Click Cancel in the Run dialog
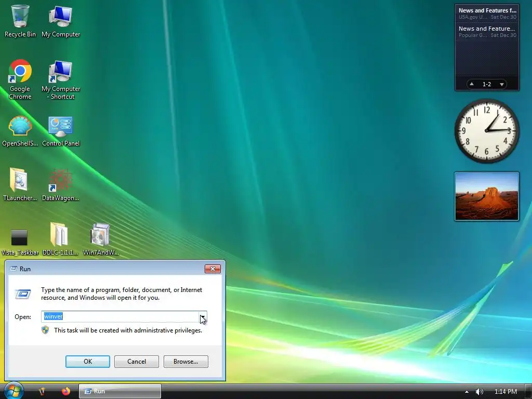This screenshot has width=532, height=399. pyautogui.click(x=137, y=362)
